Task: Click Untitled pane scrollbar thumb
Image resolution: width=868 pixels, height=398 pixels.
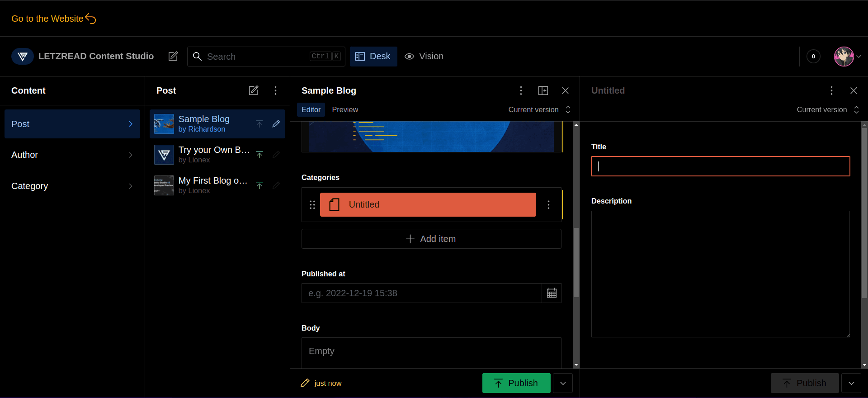Action: [x=864, y=213]
